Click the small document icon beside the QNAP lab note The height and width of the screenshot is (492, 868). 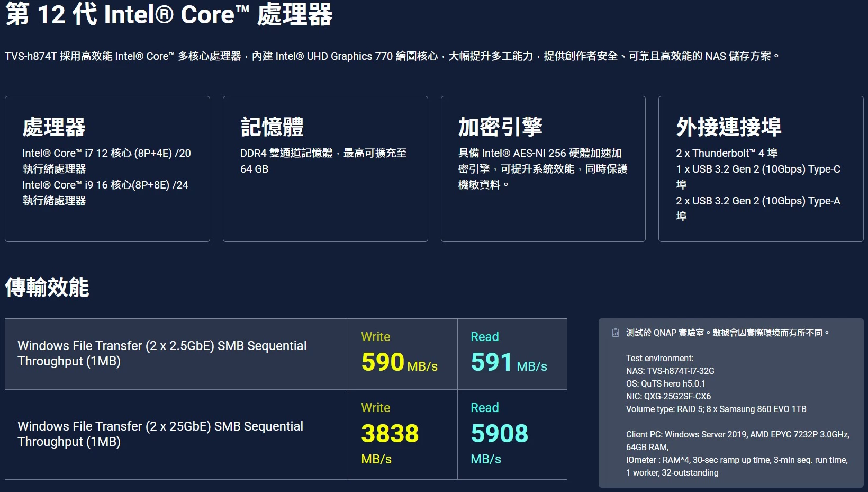point(616,333)
